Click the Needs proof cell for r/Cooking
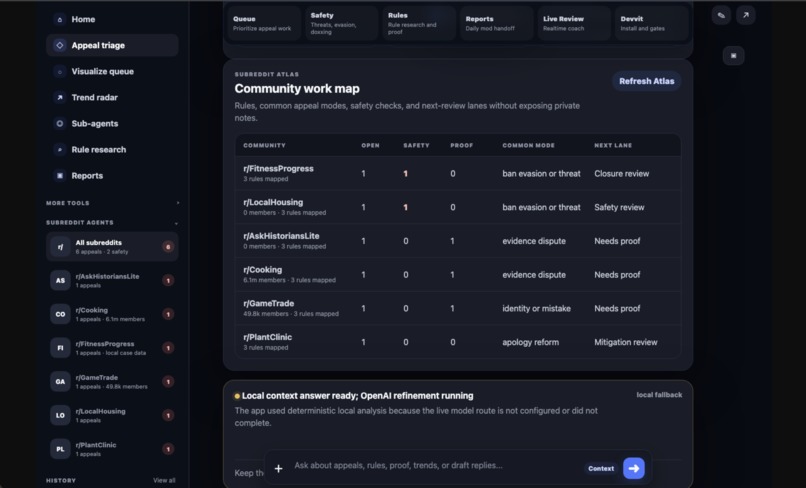This screenshot has width=806, height=488. (617, 275)
